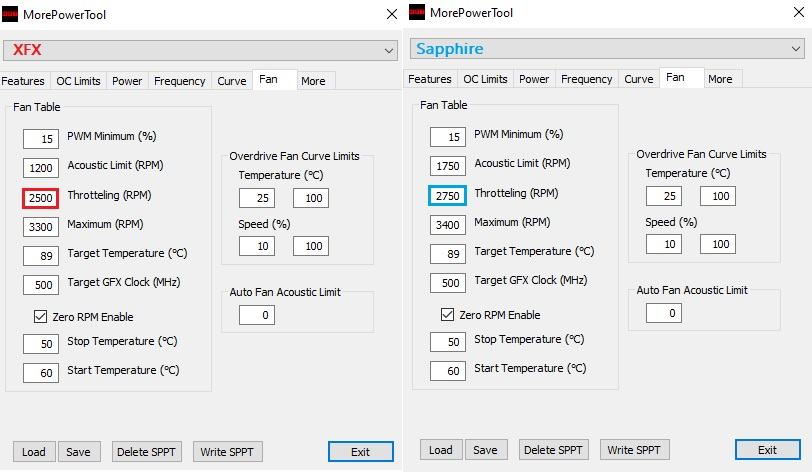This screenshot has width=812, height=472.
Task: Click Exit in the XFX window
Action: pos(360,452)
